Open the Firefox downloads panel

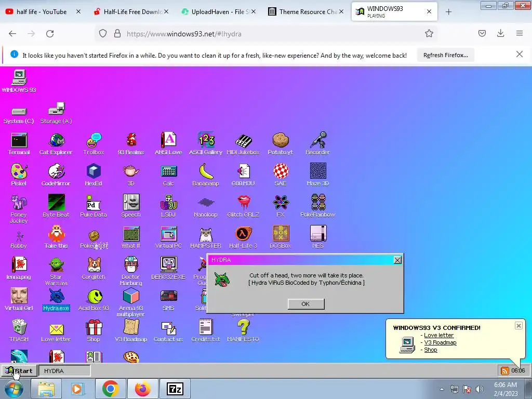click(500, 33)
